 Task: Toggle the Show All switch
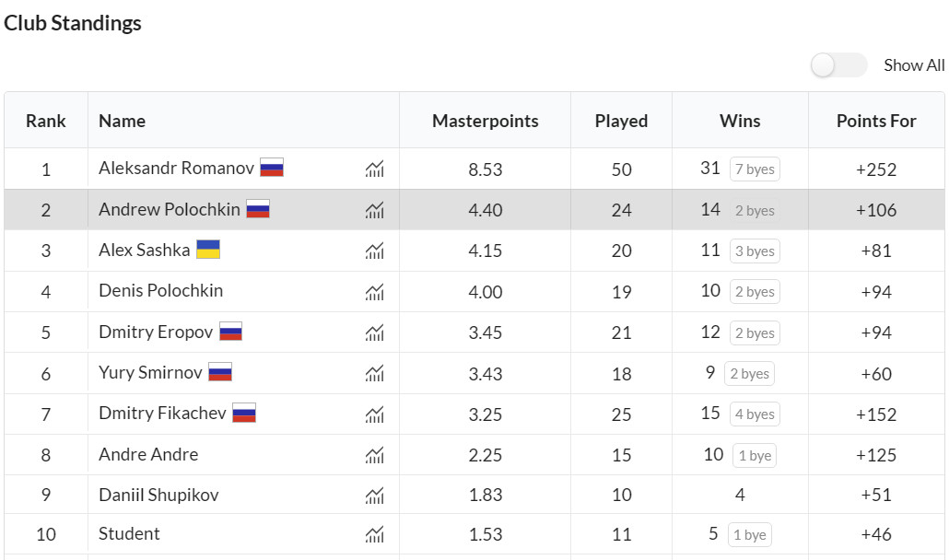838,65
